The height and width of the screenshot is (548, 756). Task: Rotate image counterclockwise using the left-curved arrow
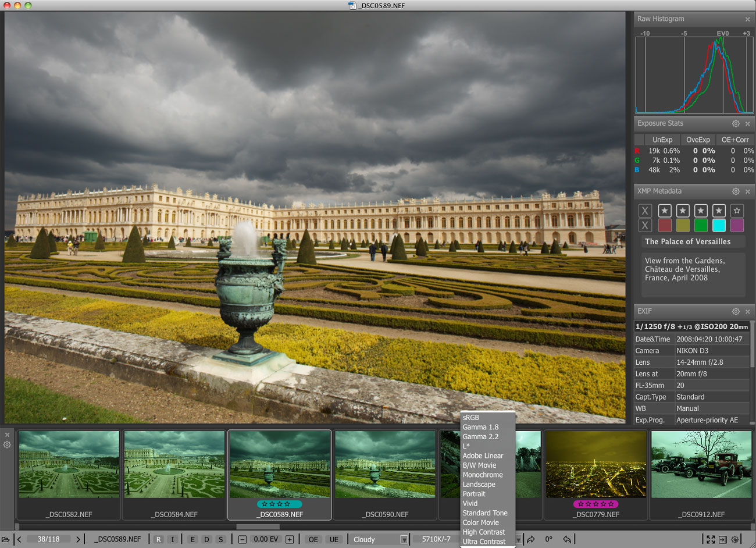tap(567, 539)
